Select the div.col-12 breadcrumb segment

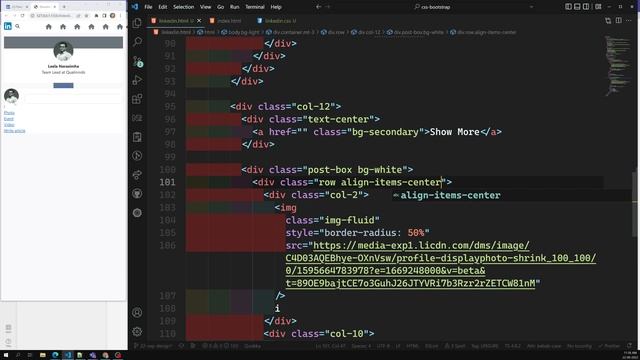click(366, 32)
